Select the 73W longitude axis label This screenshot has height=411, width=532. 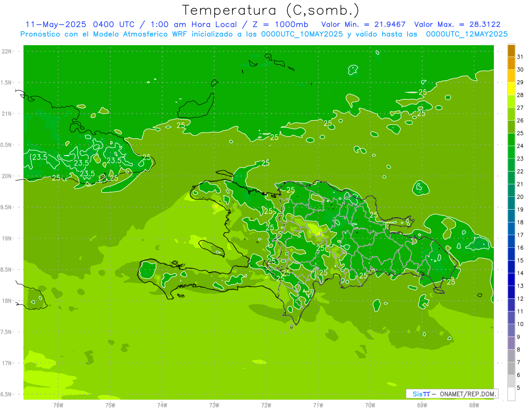(x=214, y=405)
